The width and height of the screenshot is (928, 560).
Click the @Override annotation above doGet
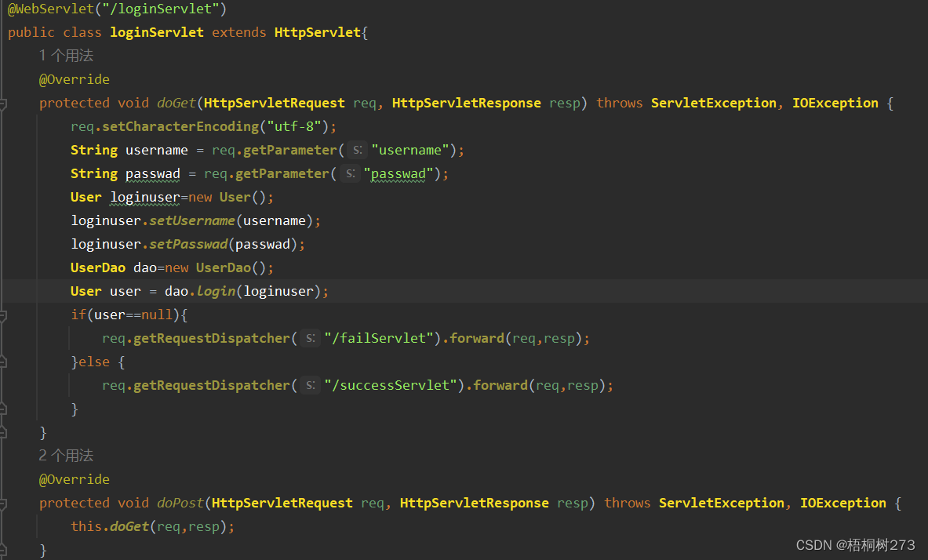pos(74,78)
